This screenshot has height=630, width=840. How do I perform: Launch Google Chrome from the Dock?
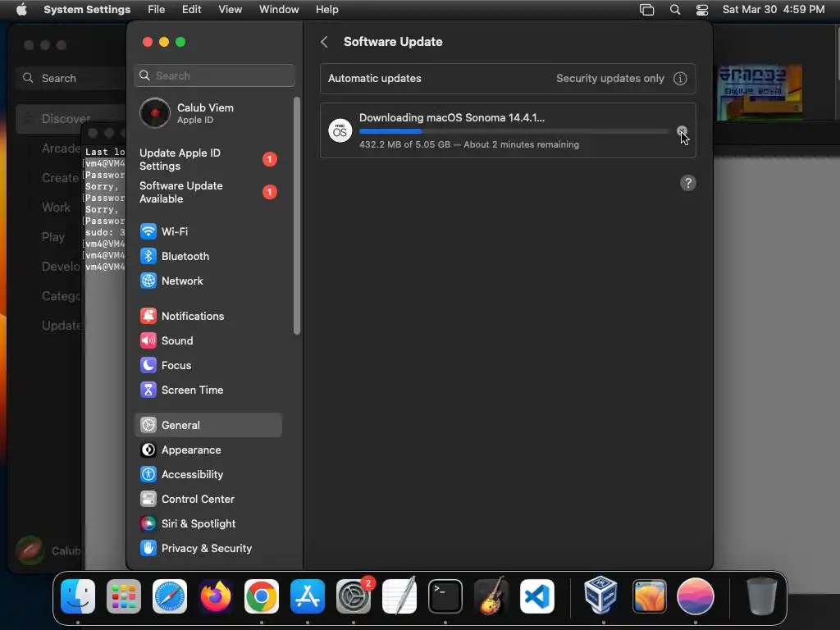pos(262,596)
